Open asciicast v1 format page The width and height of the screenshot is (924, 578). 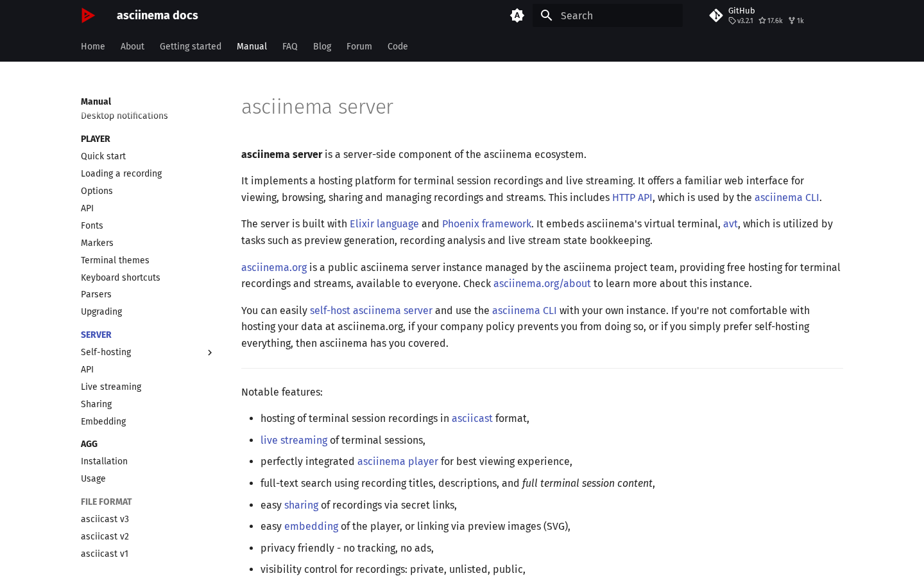tap(105, 554)
